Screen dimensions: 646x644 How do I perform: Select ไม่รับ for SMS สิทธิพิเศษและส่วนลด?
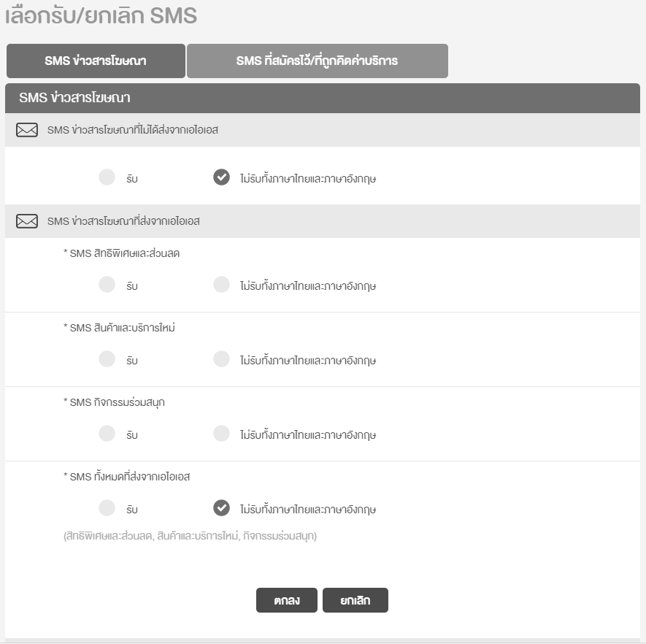[221, 284]
